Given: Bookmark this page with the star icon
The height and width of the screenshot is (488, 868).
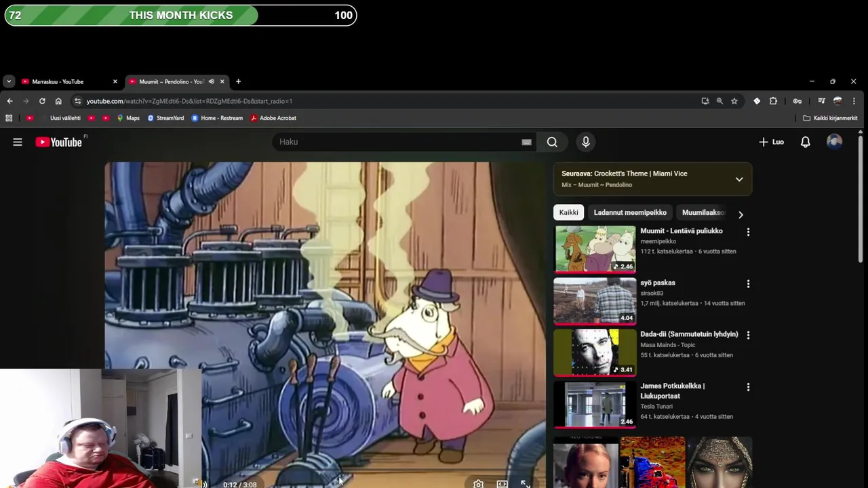Looking at the screenshot, I should [x=734, y=101].
